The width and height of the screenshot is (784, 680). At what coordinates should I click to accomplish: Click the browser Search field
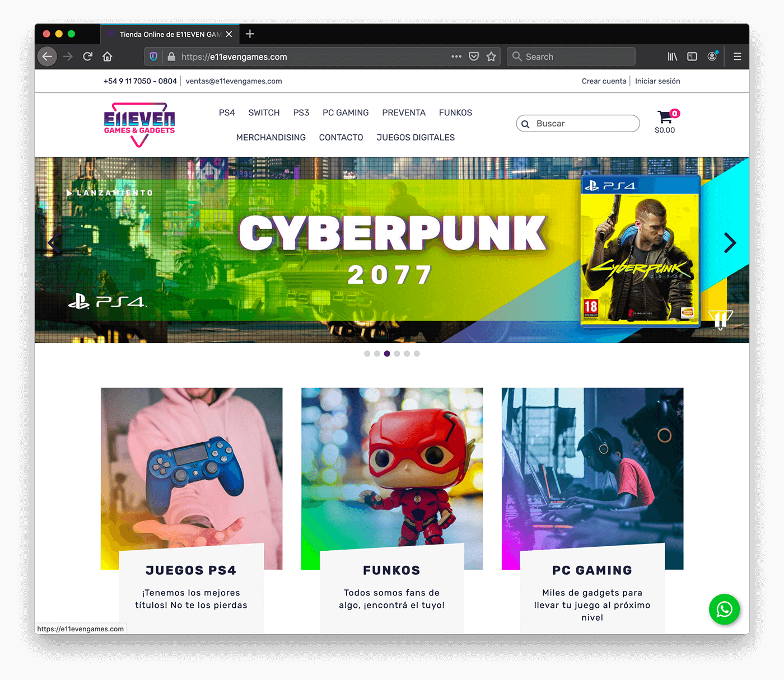[571, 57]
